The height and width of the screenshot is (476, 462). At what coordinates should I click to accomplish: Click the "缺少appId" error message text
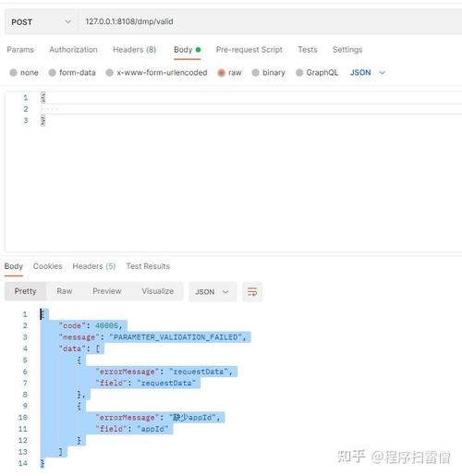point(194,418)
